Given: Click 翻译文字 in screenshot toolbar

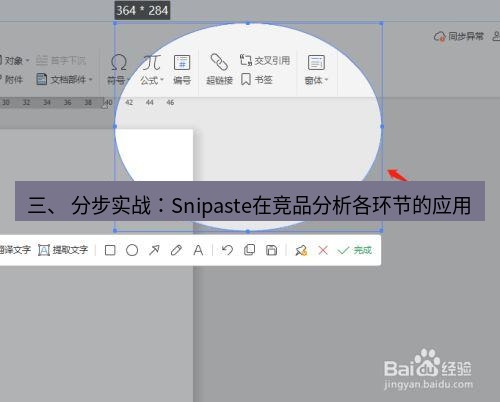Looking at the screenshot, I should point(15,250).
